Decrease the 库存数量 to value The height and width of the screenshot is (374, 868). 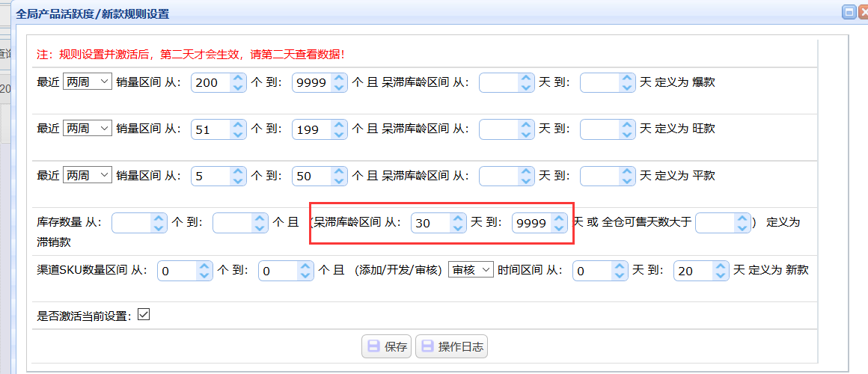pyautogui.click(x=260, y=228)
